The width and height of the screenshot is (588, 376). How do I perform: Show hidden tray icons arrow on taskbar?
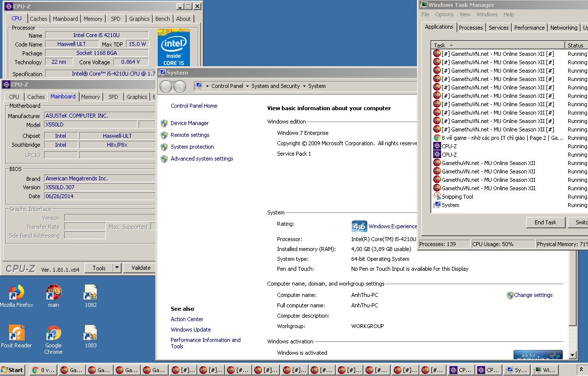coord(581,370)
